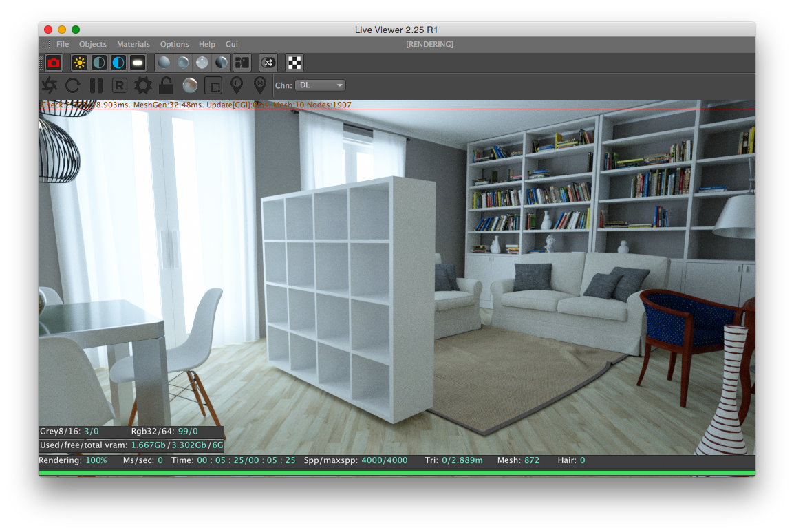Open the Help menu
Viewport: 794px width, 532px height.
point(206,44)
